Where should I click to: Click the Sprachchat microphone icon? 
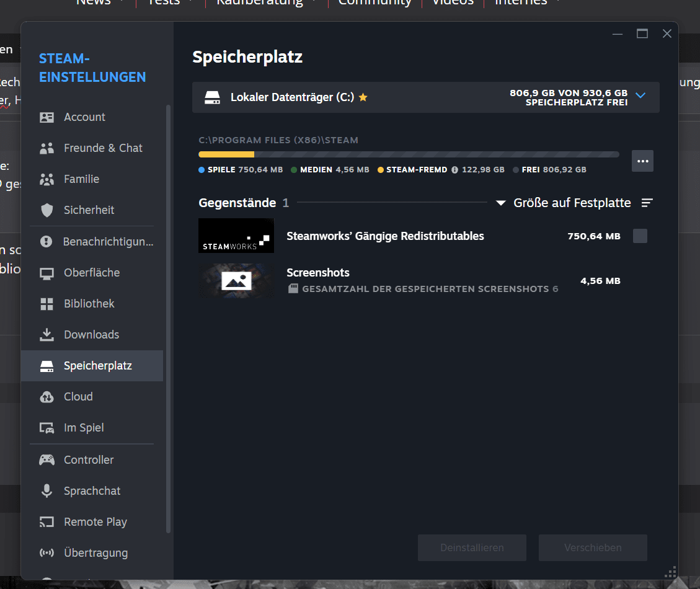pos(47,491)
